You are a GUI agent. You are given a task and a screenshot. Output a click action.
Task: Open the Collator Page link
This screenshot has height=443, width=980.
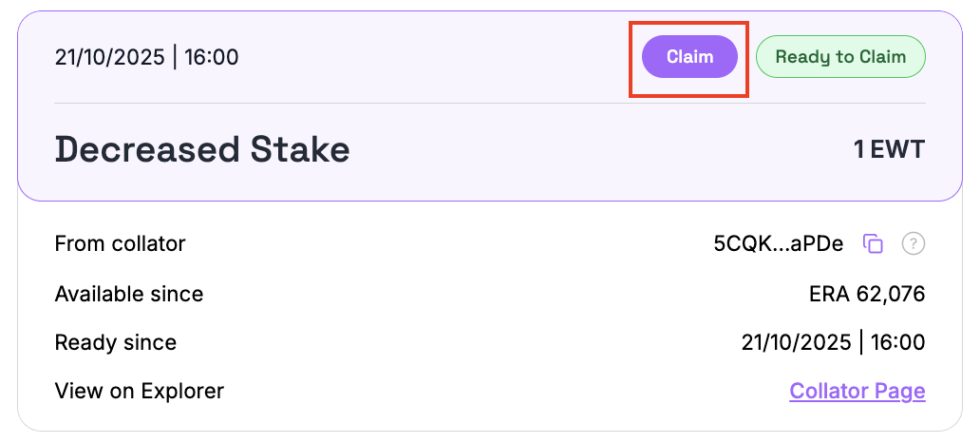857,391
